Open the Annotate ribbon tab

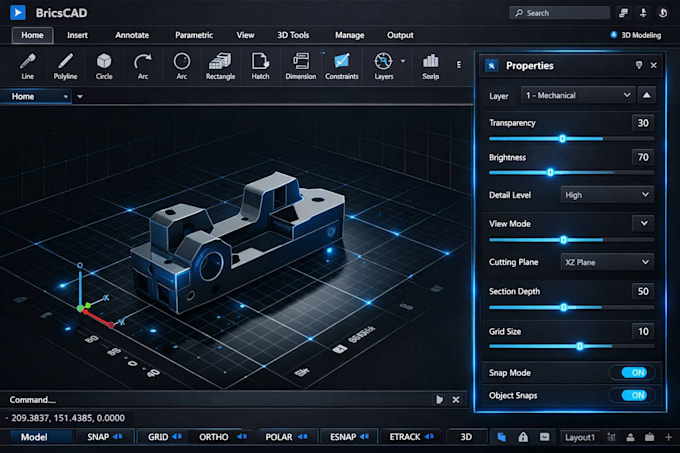click(x=132, y=35)
